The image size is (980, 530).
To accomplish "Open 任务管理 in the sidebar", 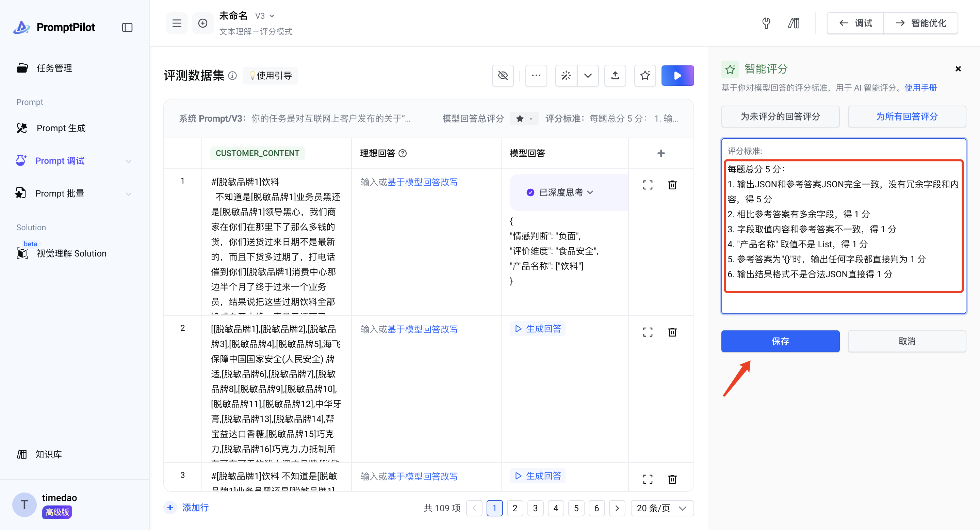I will coord(54,68).
